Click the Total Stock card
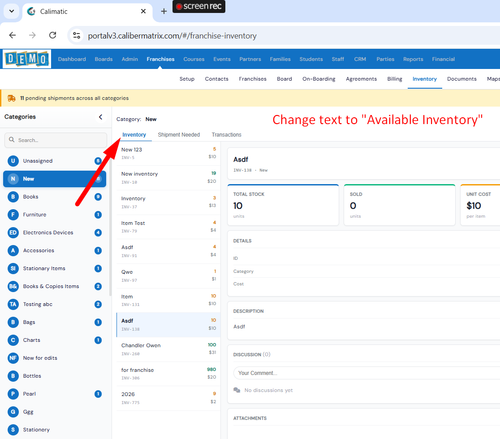Screen dimensions: 500x439 (283, 205)
